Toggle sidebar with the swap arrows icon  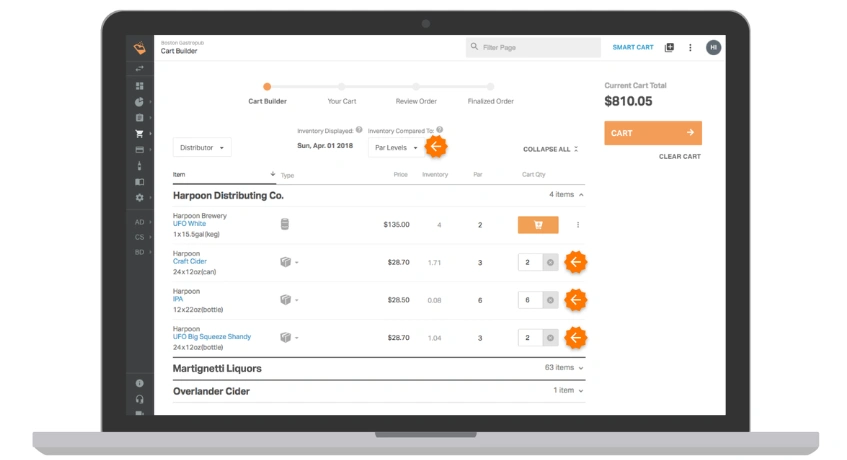139,69
